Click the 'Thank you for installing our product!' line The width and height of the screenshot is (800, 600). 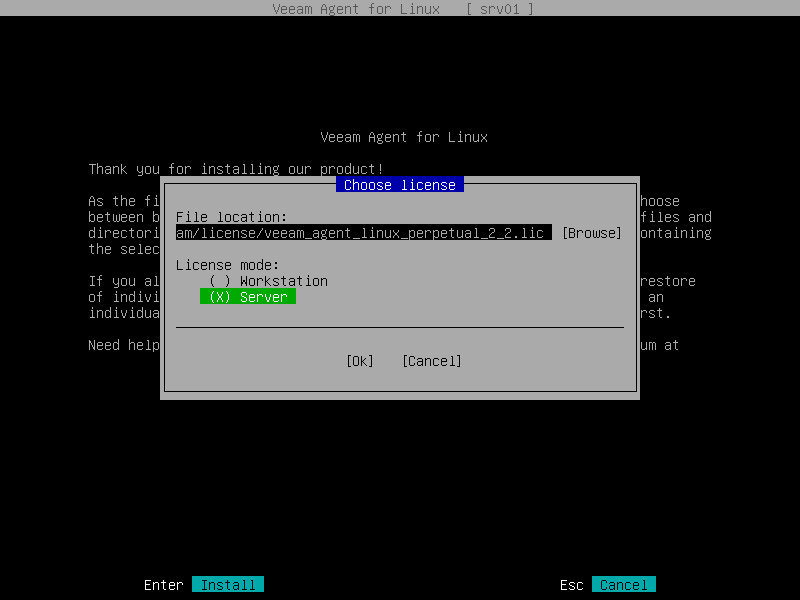(236, 169)
